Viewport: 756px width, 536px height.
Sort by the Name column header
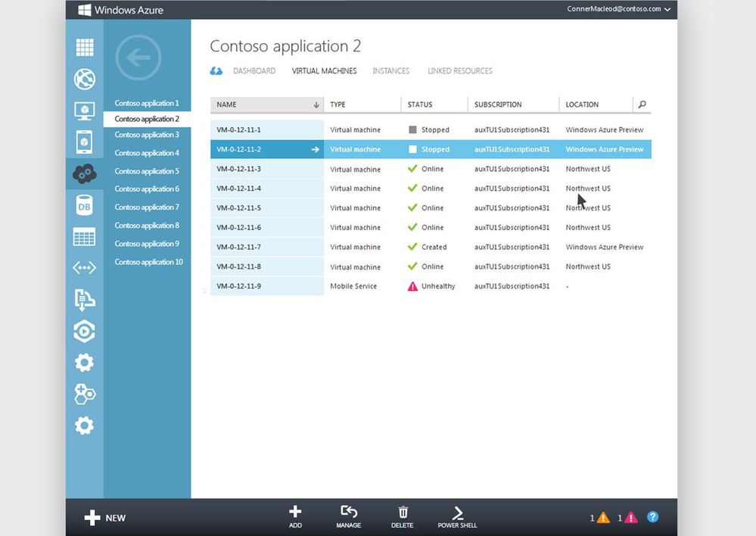(266, 104)
